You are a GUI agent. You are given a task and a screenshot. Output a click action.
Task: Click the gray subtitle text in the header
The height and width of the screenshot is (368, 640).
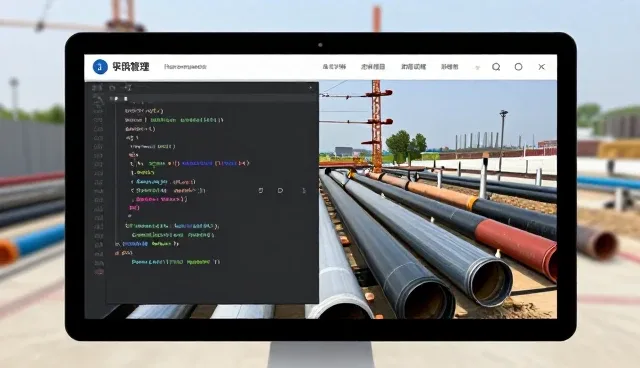click(185, 67)
